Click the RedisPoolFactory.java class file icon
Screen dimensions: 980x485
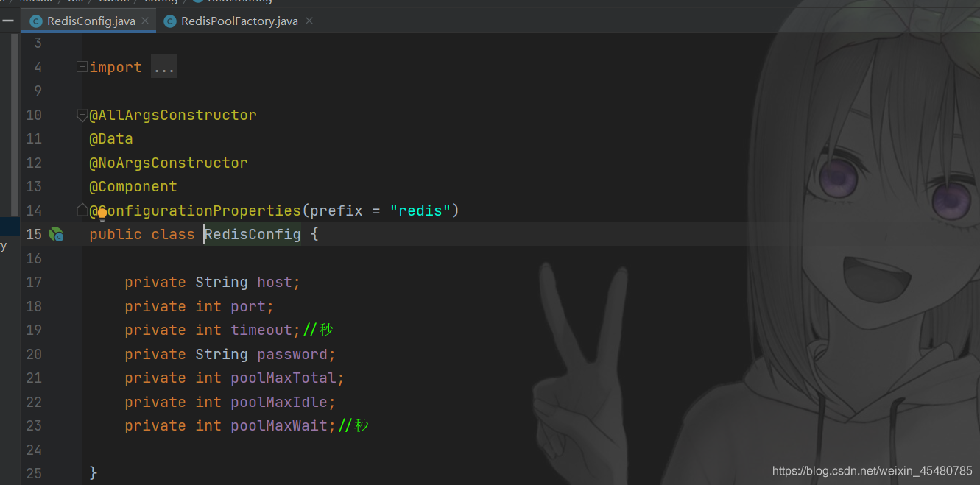click(x=169, y=21)
